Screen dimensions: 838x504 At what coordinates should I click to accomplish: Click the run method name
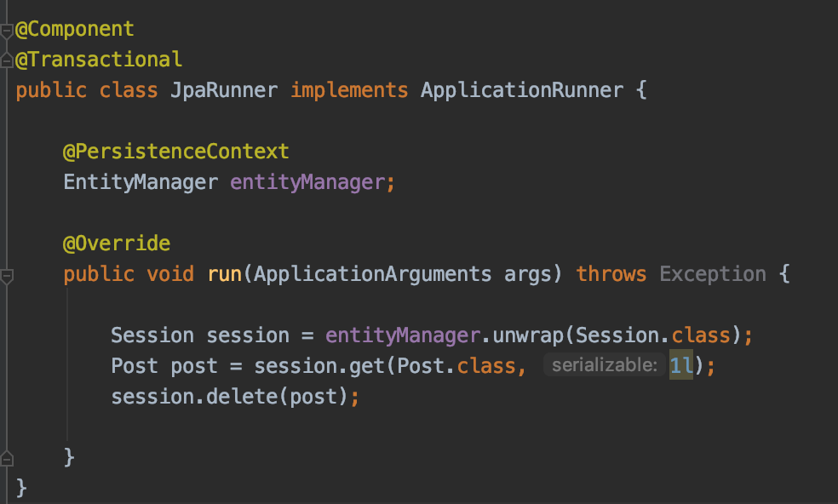[x=225, y=274]
